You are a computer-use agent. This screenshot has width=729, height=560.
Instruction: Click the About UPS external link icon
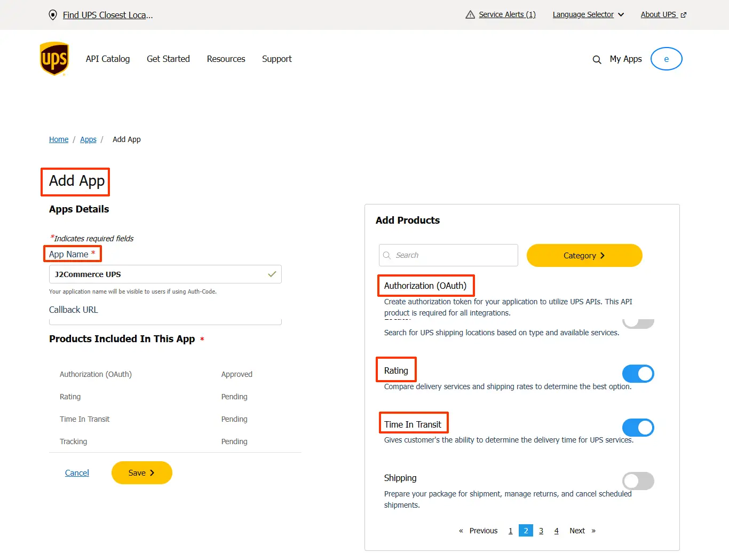point(684,15)
